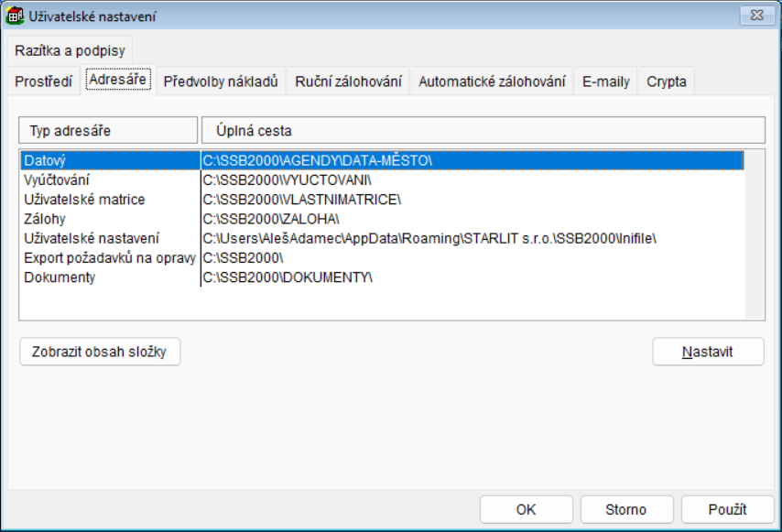Click the Úplná cesta column header
Image resolution: width=782 pixels, height=532 pixels.
483,130
